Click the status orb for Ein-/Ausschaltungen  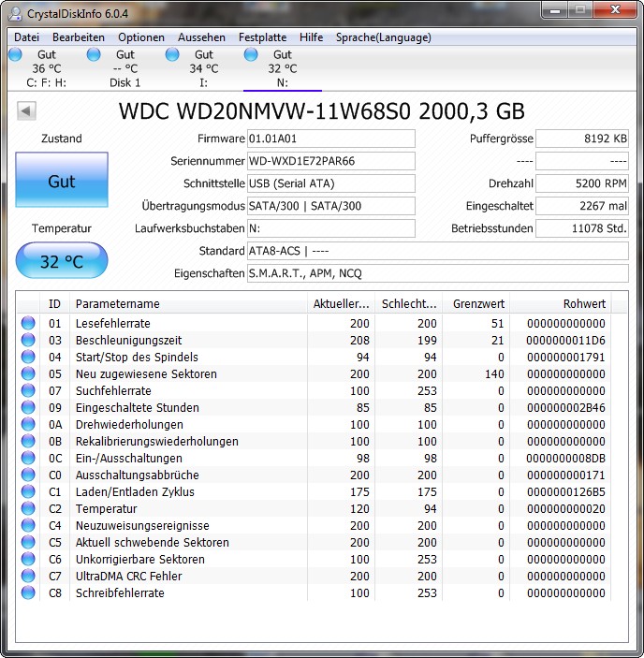[28, 458]
